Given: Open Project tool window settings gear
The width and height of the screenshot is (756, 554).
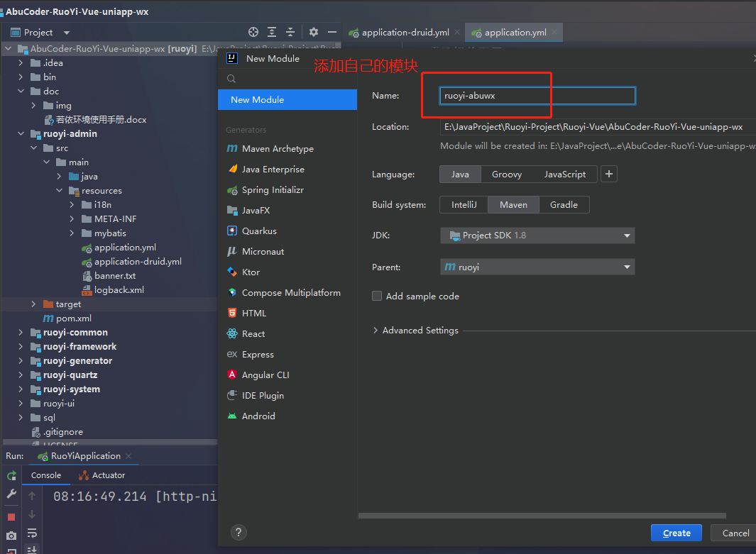Looking at the screenshot, I should click(x=313, y=33).
